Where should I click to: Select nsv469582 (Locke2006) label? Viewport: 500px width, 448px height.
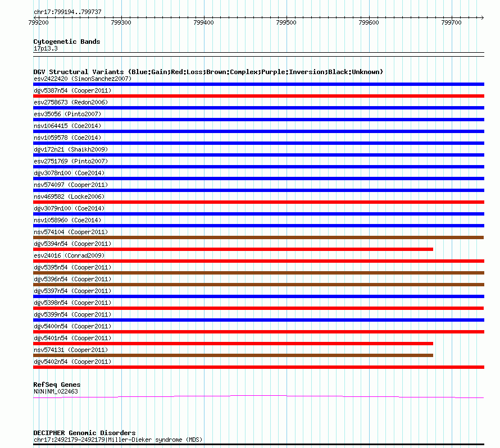click(x=69, y=196)
